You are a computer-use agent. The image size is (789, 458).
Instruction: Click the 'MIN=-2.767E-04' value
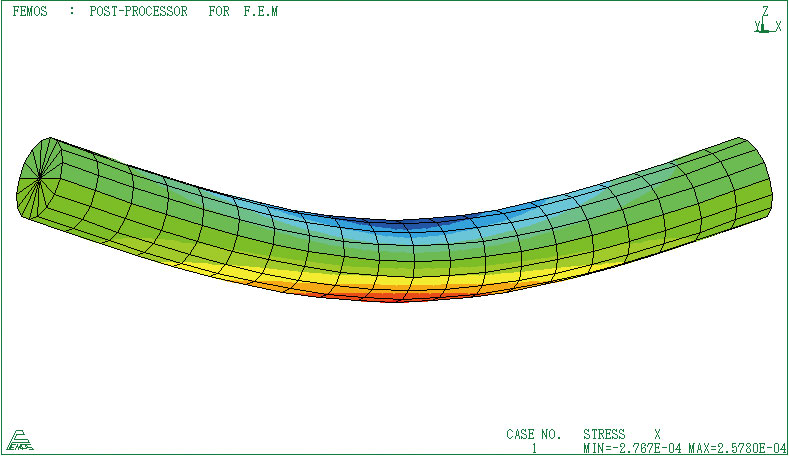[x=633, y=448]
